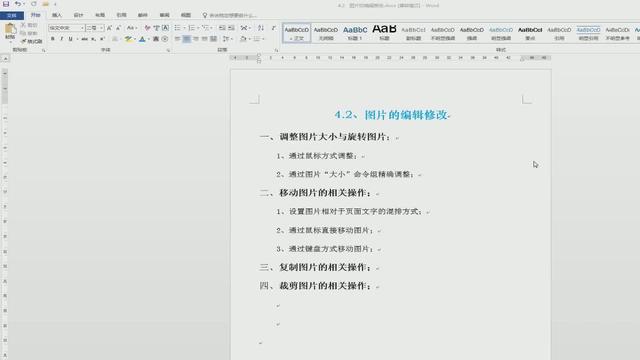
Task: Click the Undo arrow icon
Action: click(18, 4)
